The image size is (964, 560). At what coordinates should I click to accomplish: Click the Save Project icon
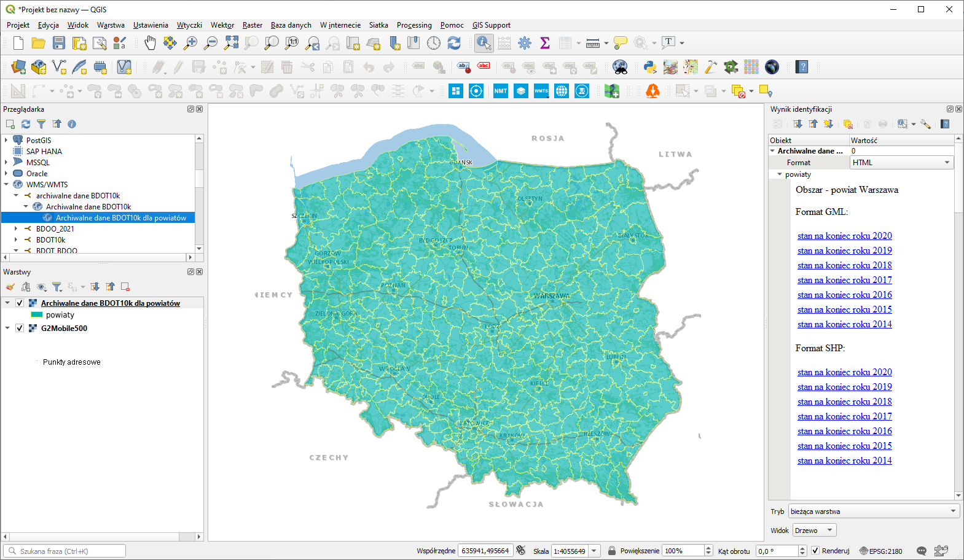pyautogui.click(x=59, y=43)
